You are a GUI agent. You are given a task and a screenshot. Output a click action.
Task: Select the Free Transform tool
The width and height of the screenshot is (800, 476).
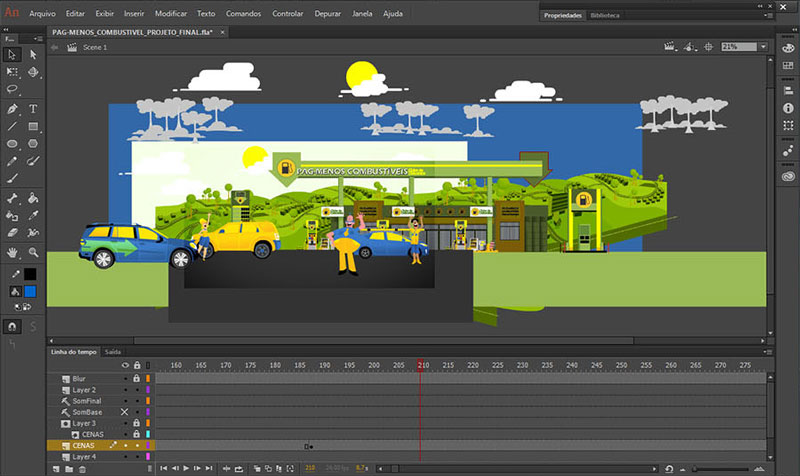click(x=12, y=72)
